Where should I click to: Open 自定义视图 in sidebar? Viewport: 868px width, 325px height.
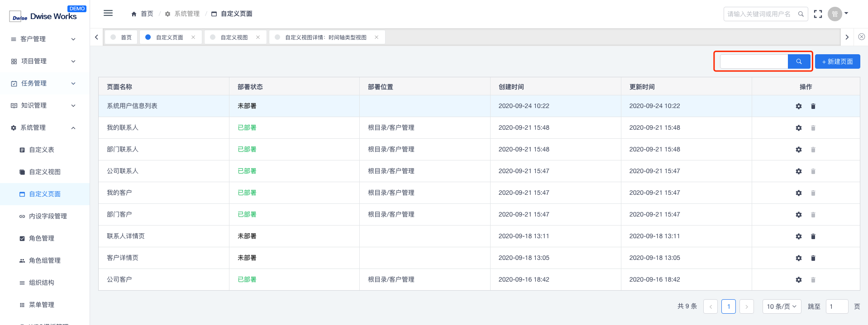point(44,172)
